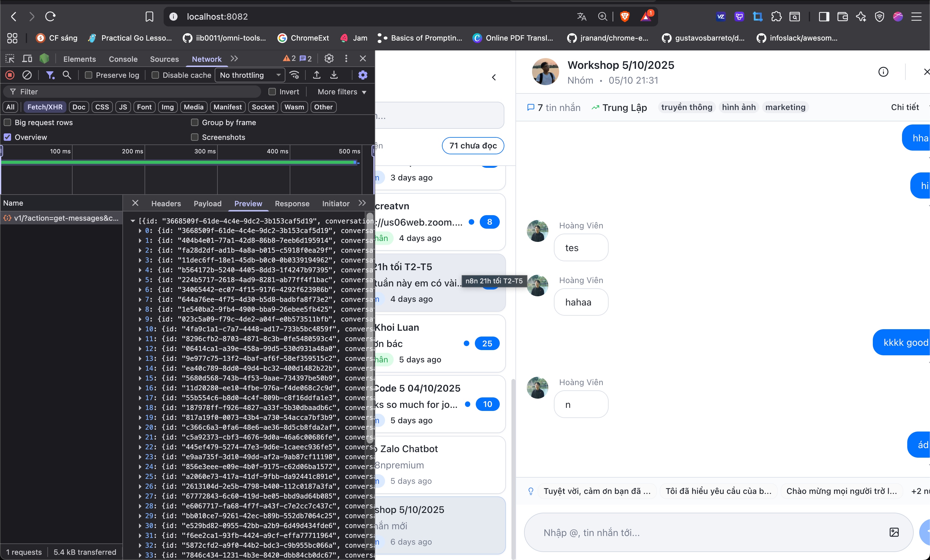Click the 71 chưa đọc button
This screenshot has height=560, width=930.
point(473,146)
